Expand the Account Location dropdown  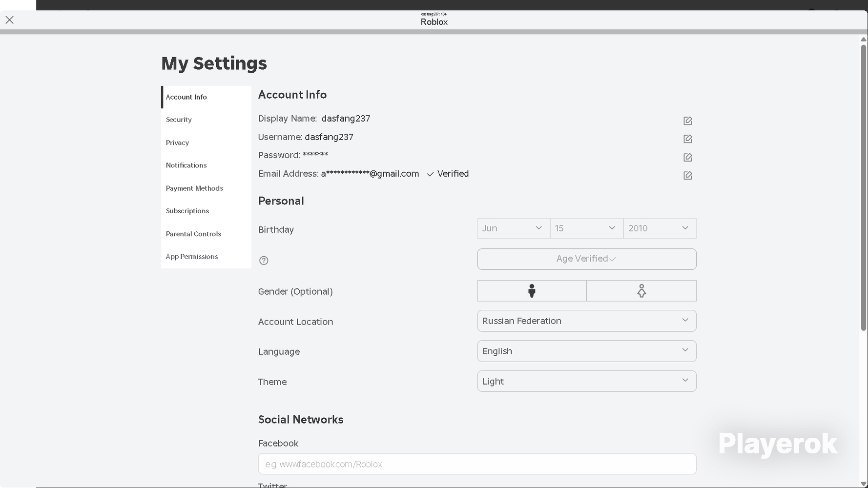point(587,321)
